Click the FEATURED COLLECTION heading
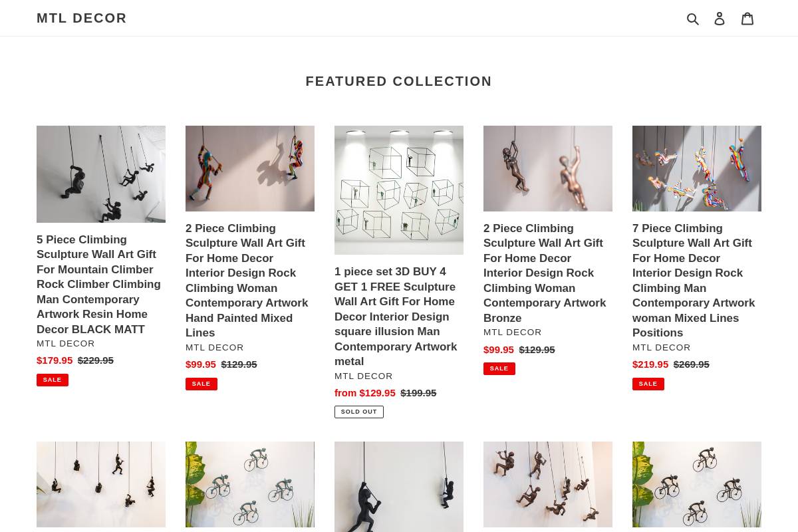This screenshot has height=532, width=798. (x=399, y=81)
